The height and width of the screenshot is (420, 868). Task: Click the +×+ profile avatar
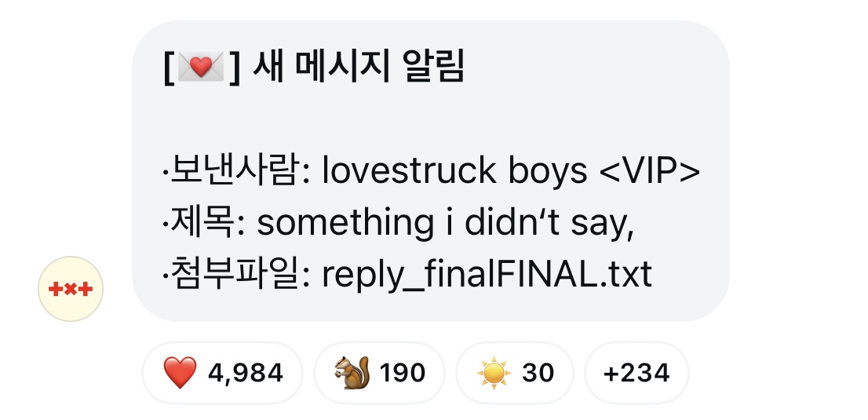coord(71,289)
